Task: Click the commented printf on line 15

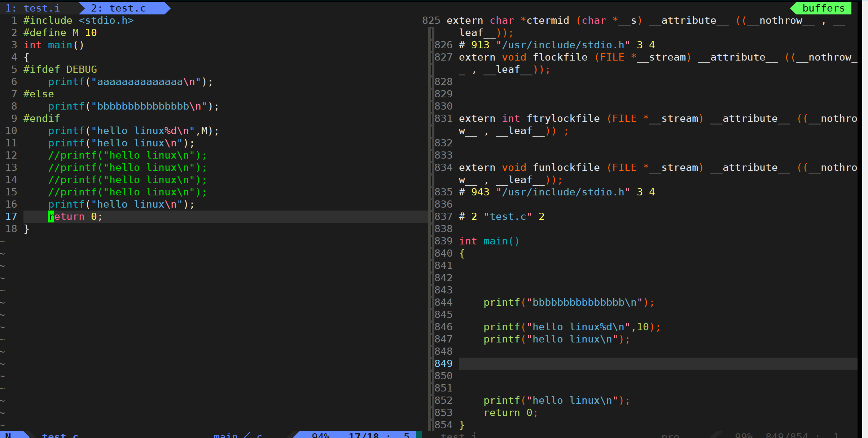Action: click(x=127, y=192)
